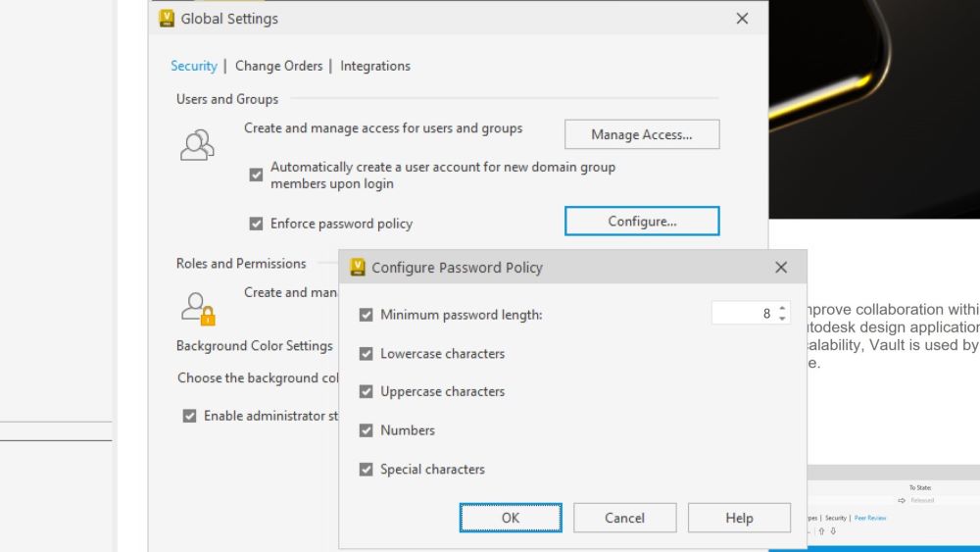Click the Users and Groups people icon
Screen dimensions: 980x552
(x=197, y=145)
